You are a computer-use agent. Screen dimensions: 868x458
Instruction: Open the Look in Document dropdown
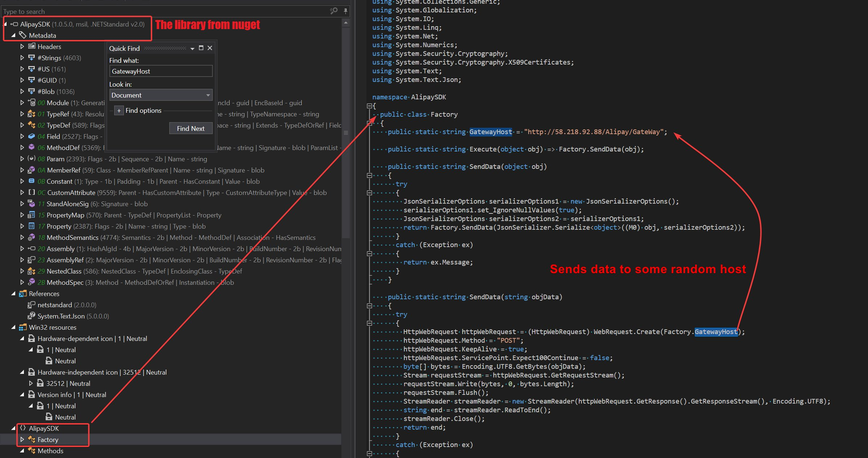(161, 95)
